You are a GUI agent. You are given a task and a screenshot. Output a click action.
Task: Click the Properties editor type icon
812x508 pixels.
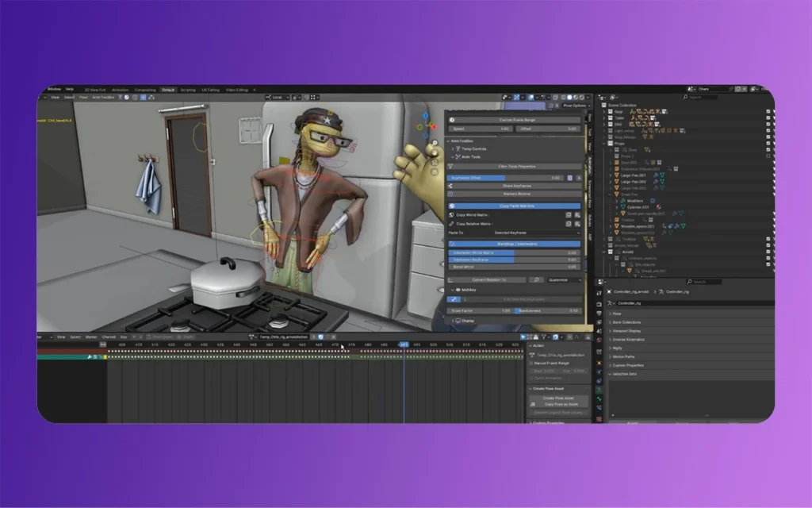(601, 282)
